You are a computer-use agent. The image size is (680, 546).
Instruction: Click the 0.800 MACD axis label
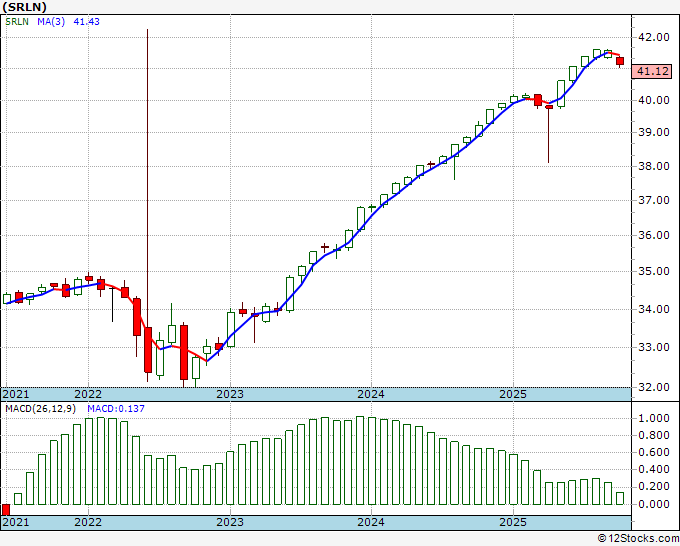(x=654, y=435)
